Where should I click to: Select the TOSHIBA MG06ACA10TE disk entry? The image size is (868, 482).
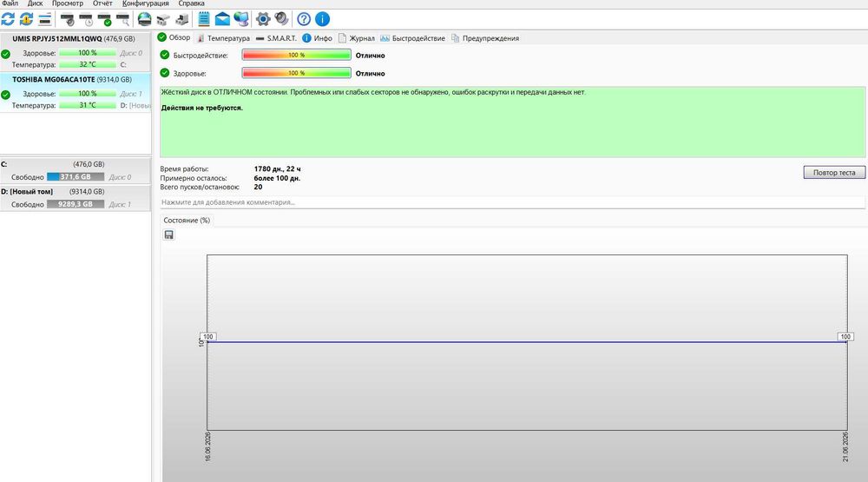tap(76, 93)
